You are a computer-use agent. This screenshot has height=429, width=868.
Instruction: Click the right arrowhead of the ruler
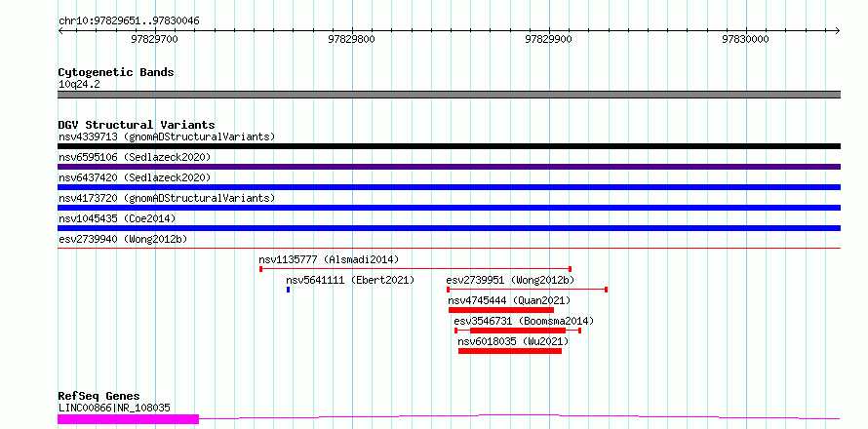[x=837, y=30]
